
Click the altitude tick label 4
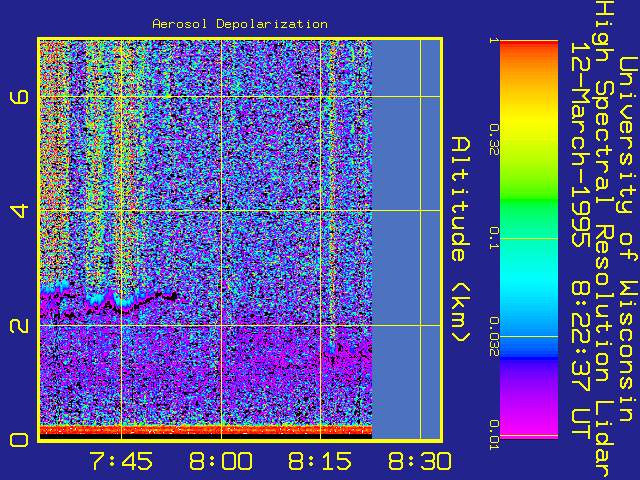pos(19,211)
